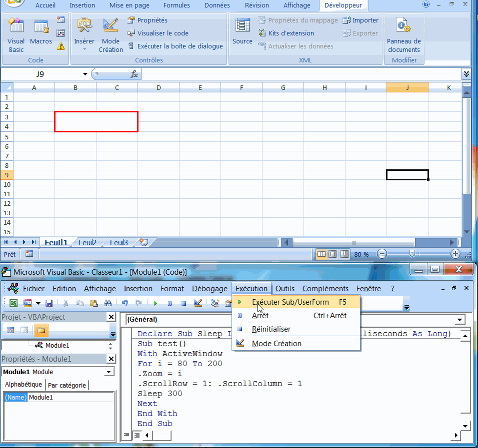This screenshot has width=478, height=448.
Task: Click the Find binoculars icon in VBA toolbar
Action: pyautogui.click(x=107, y=303)
